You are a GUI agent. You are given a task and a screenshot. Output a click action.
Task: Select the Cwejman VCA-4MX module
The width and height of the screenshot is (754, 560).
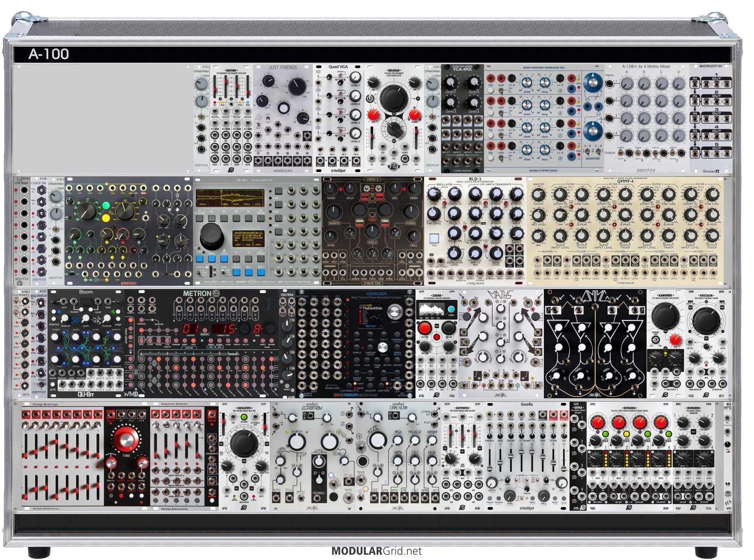pyautogui.click(x=463, y=119)
